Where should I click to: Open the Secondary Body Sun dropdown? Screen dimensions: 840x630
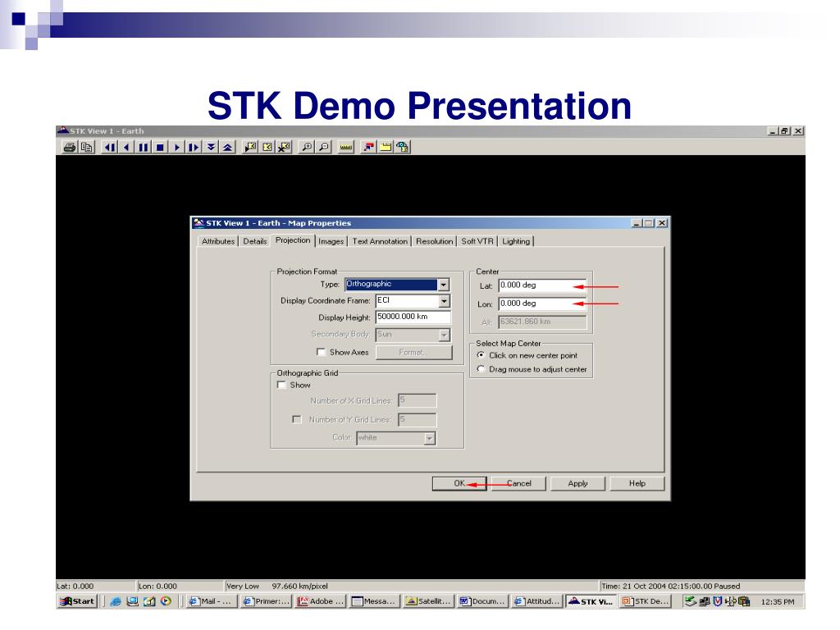[x=444, y=335]
